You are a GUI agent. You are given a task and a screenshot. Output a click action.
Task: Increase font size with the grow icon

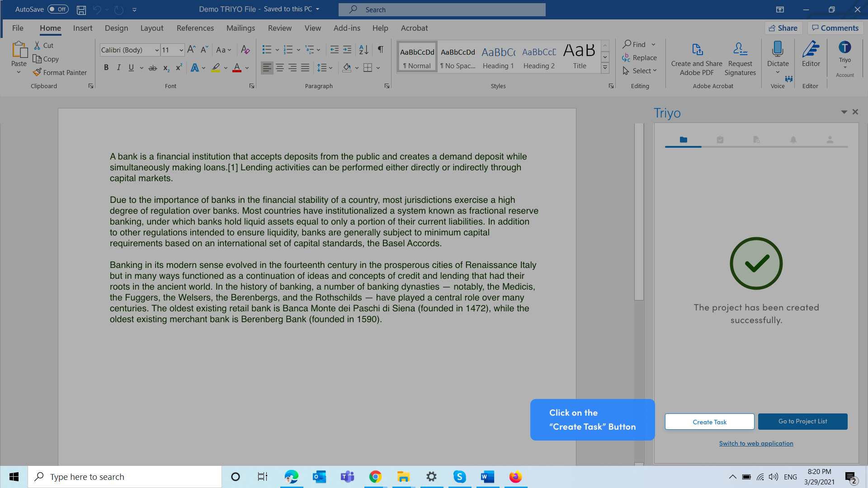pyautogui.click(x=191, y=50)
